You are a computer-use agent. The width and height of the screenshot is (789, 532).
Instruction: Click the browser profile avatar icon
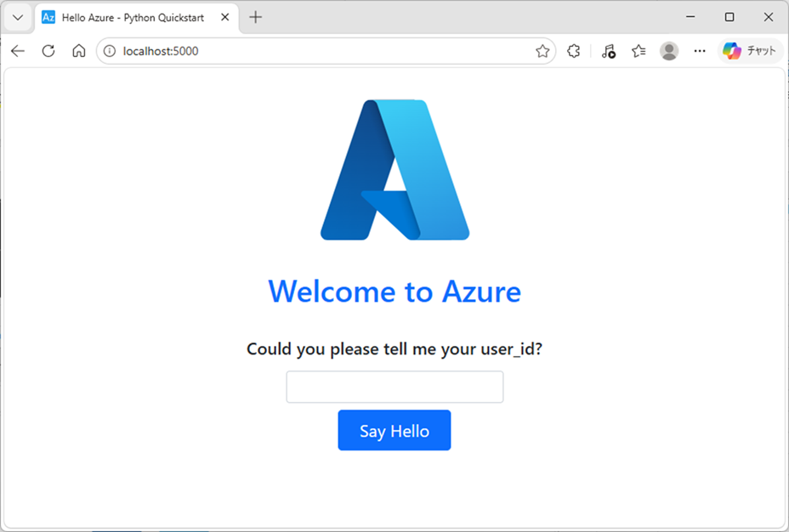[x=669, y=50]
